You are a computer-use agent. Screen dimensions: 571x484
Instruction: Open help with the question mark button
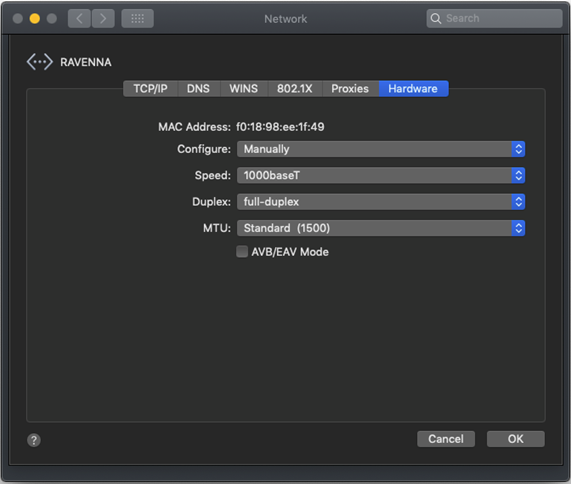(x=34, y=440)
